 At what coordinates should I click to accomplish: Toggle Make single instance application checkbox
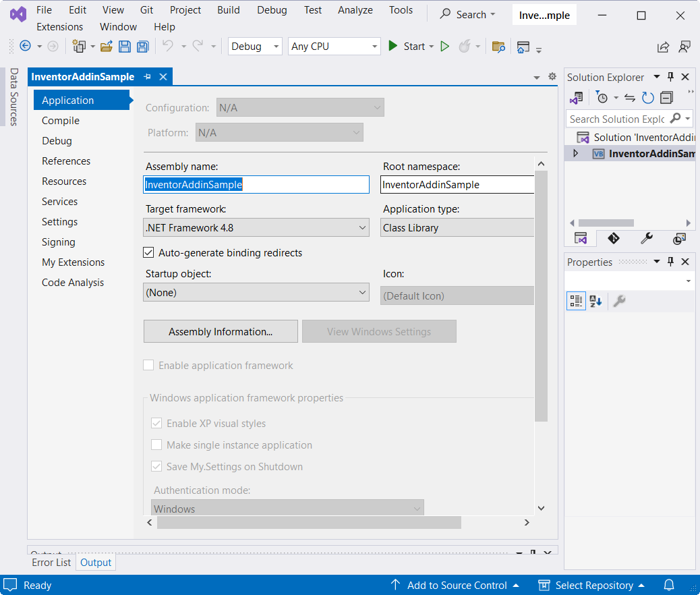(156, 445)
